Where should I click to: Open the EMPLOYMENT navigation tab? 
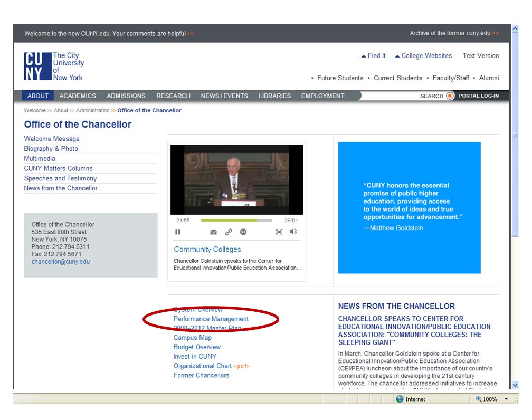[x=322, y=96]
